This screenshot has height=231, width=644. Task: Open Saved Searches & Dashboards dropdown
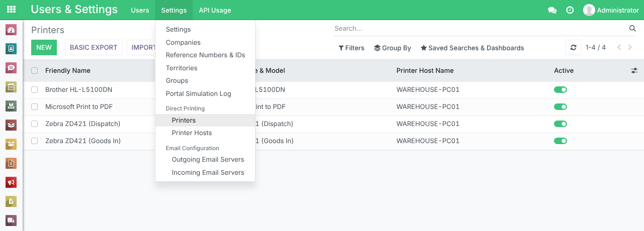point(472,48)
